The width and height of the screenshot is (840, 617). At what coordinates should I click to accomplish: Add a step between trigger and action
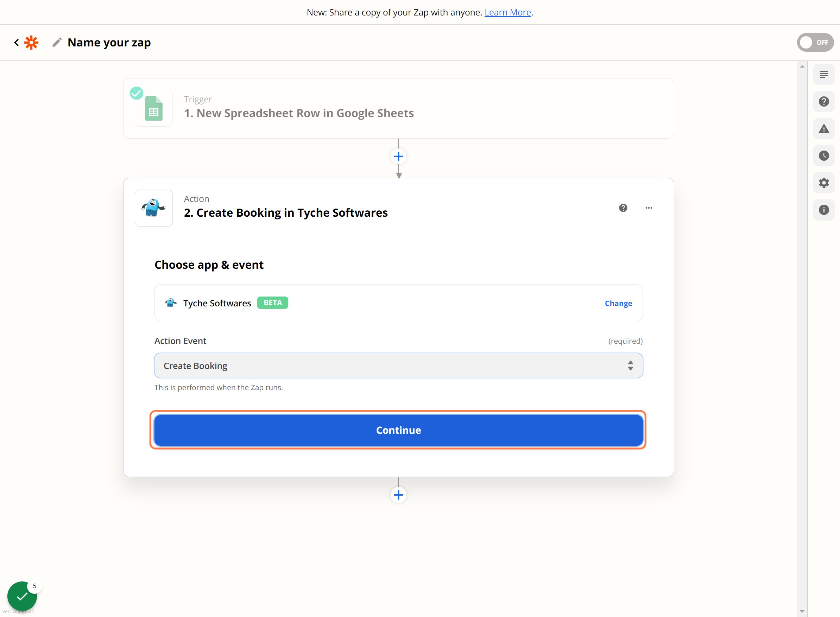[x=398, y=157]
